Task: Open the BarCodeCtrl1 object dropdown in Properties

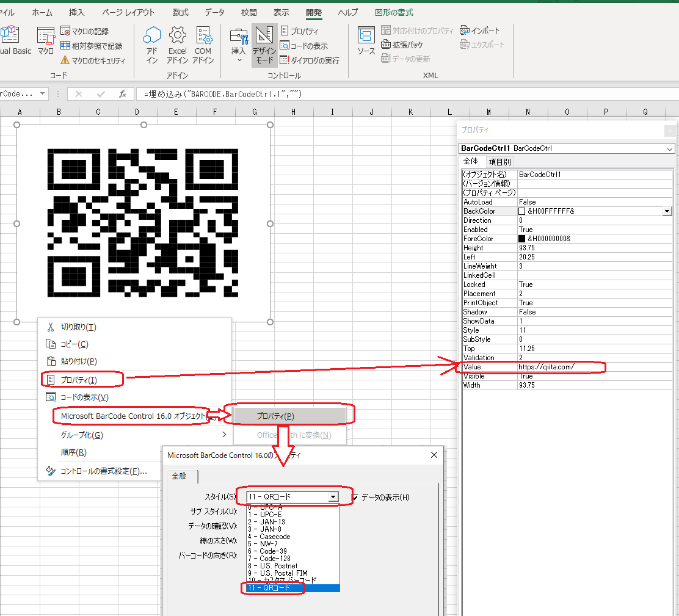Action: (x=669, y=148)
